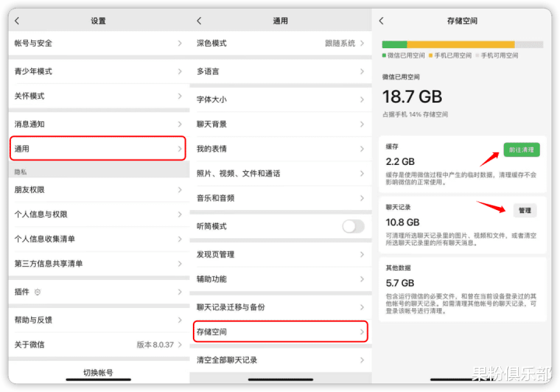Expand chevron on 音乐和音频 row
The image size is (560, 392).
[362, 198]
